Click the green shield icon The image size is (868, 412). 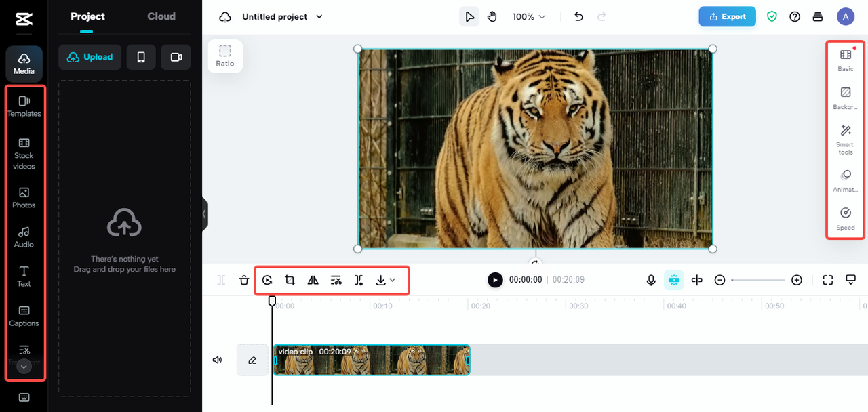tap(772, 16)
